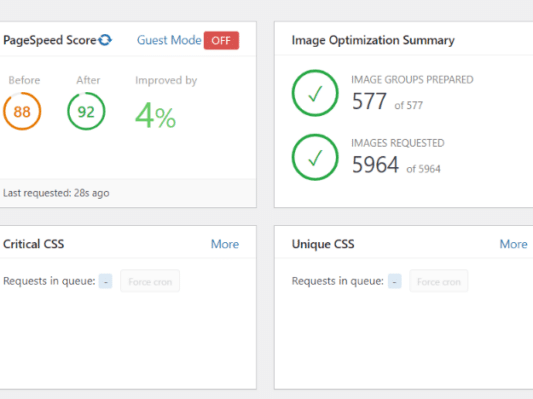Click 'Improved by' label
Image resolution: width=533 pixels, height=399 pixels.
[x=166, y=81]
